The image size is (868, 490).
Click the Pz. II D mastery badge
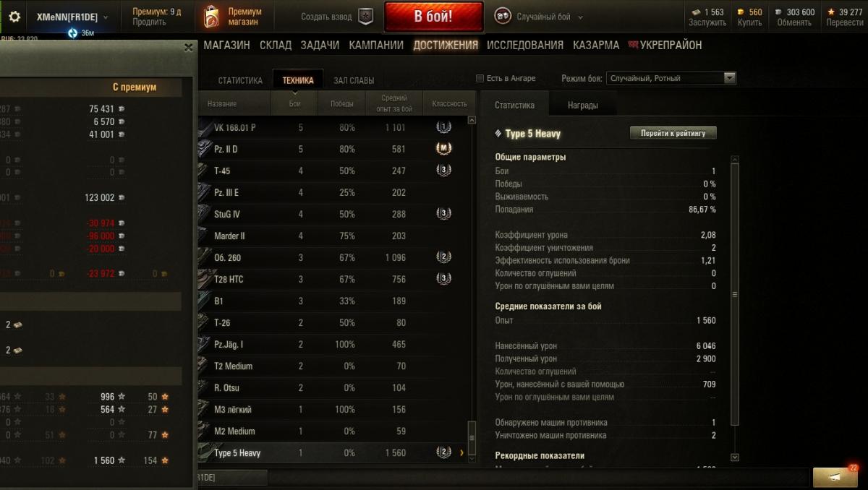(443, 149)
